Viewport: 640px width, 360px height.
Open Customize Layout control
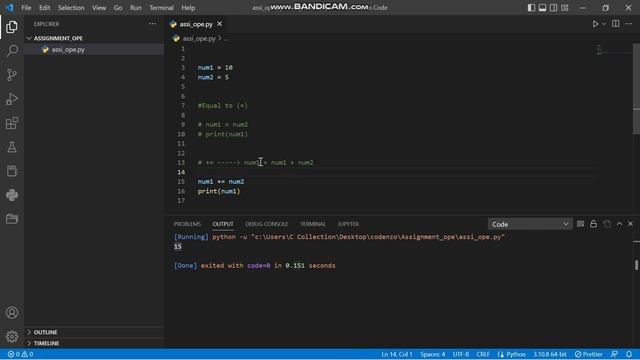click(x=565, y=8)
